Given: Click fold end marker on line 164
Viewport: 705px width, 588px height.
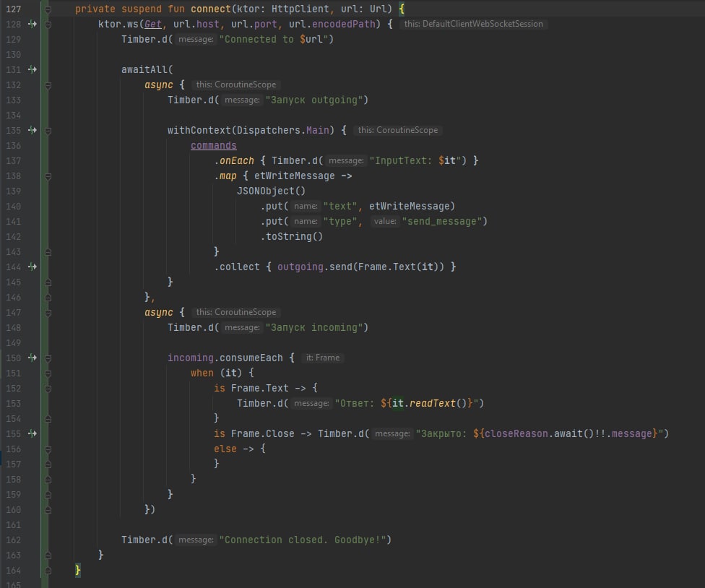Looking at the screenshot, I should point(48,571).
